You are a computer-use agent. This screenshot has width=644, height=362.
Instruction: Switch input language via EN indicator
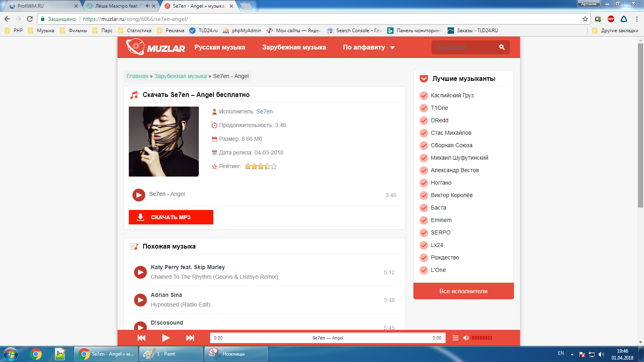(x=561, y=353)
